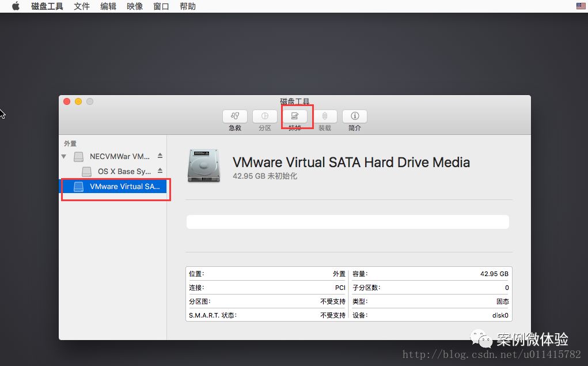Click the 类型 value '固态'

(x=503, y=301)
